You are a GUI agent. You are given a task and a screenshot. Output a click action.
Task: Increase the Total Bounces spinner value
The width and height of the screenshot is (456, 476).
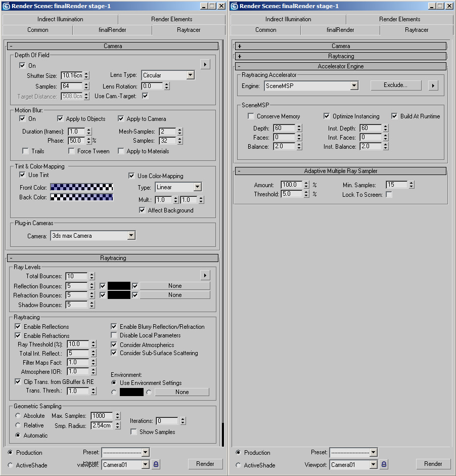point(92,274)
